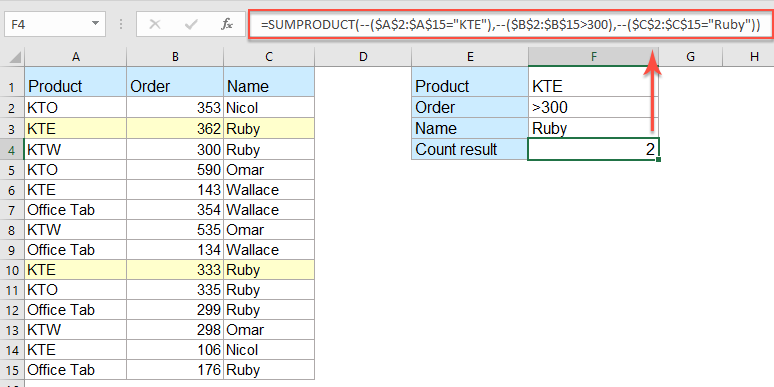Viewport: 774px width, 387px height.
Task: Click the fill handle of cell F4
Action: (658, 159)
